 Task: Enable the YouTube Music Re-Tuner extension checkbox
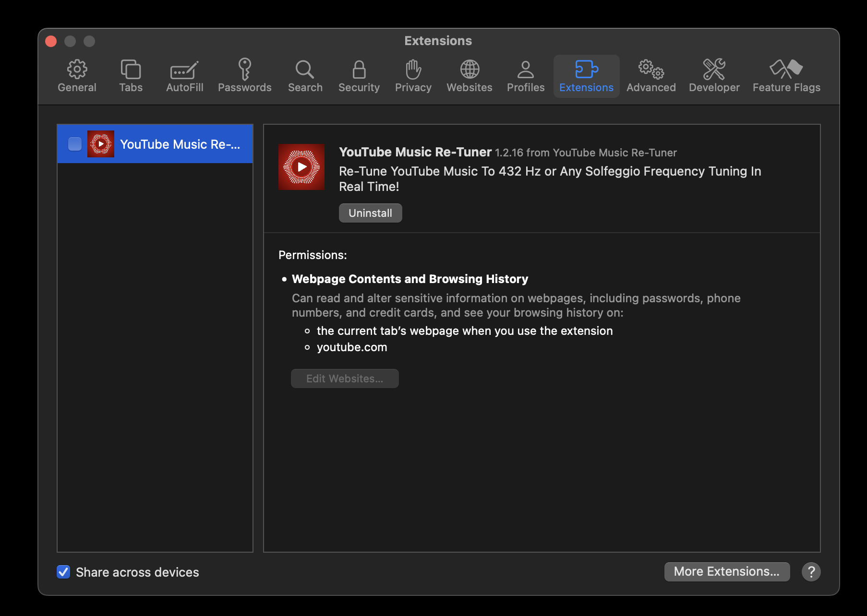[75, 144]
